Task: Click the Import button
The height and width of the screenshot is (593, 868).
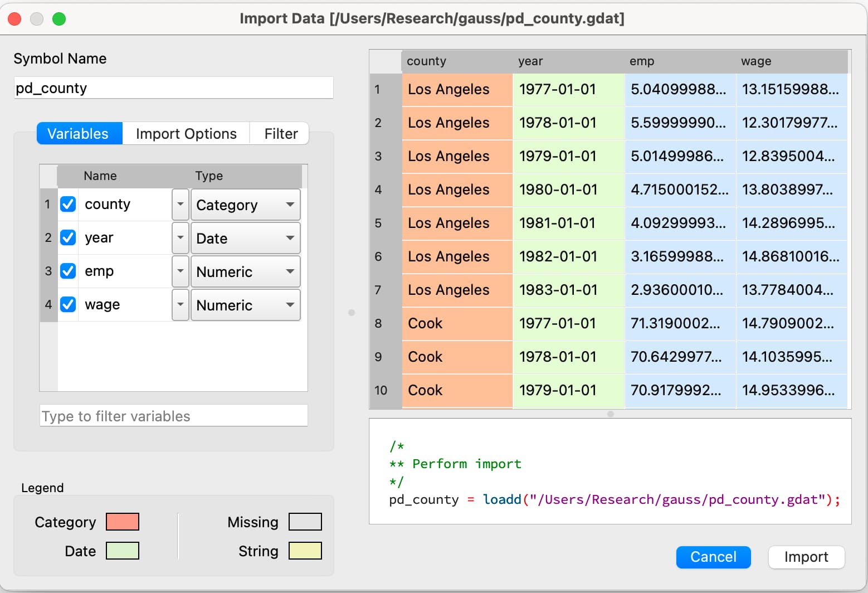Action: pyautogui.click(x=806, y=557)
